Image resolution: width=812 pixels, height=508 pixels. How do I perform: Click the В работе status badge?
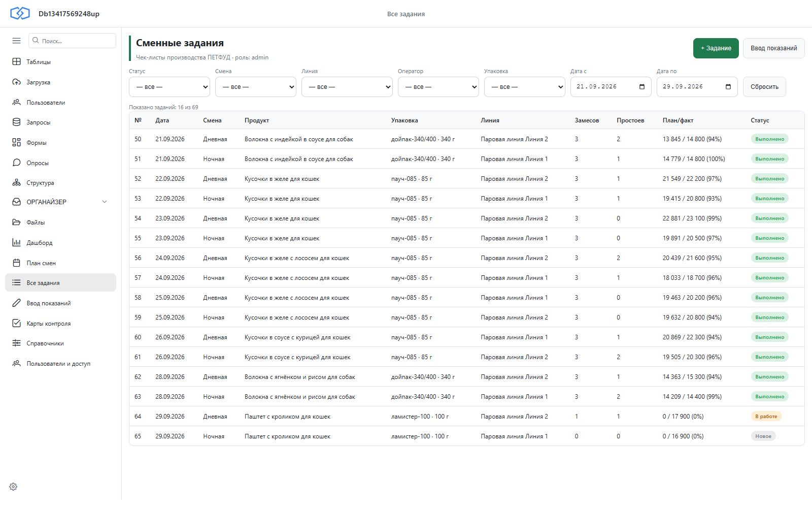[766, 416]
